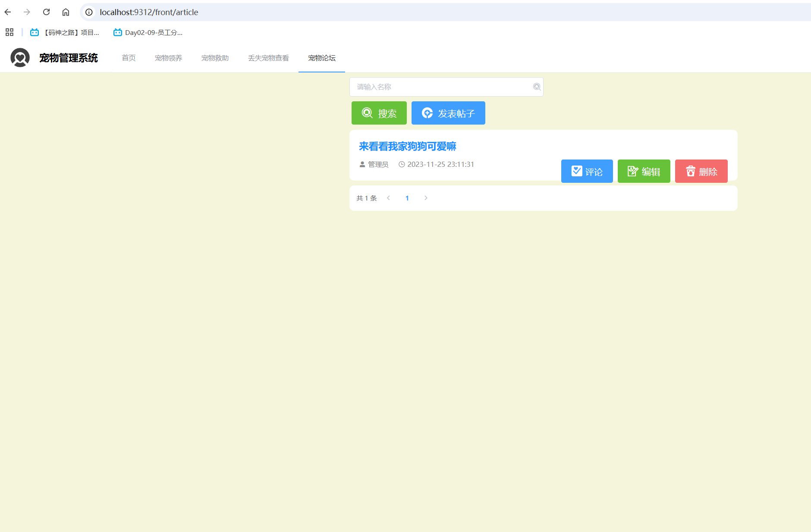Switch to the 首页 tab
Screen dimensions: 811x532
(x=129, y=58)
